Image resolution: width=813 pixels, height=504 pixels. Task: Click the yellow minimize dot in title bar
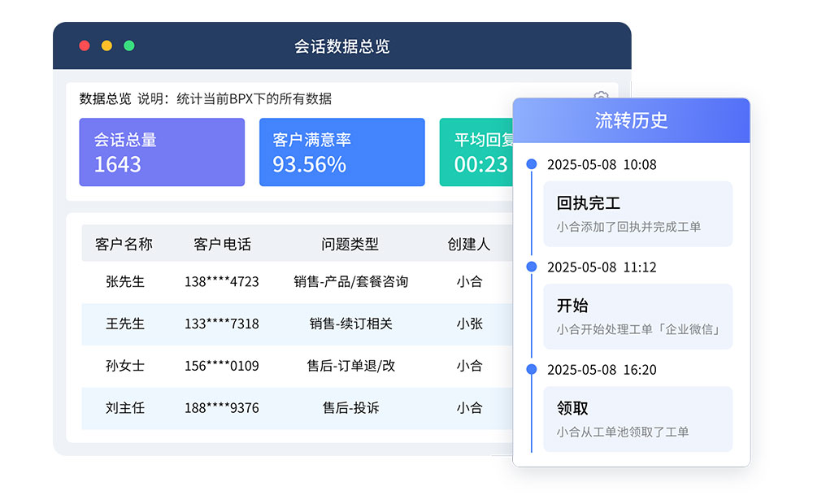(107, 46)
